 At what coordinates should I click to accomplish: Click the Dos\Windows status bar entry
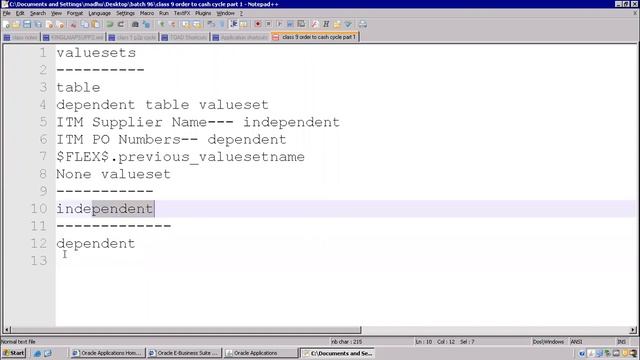pos(548,342)
